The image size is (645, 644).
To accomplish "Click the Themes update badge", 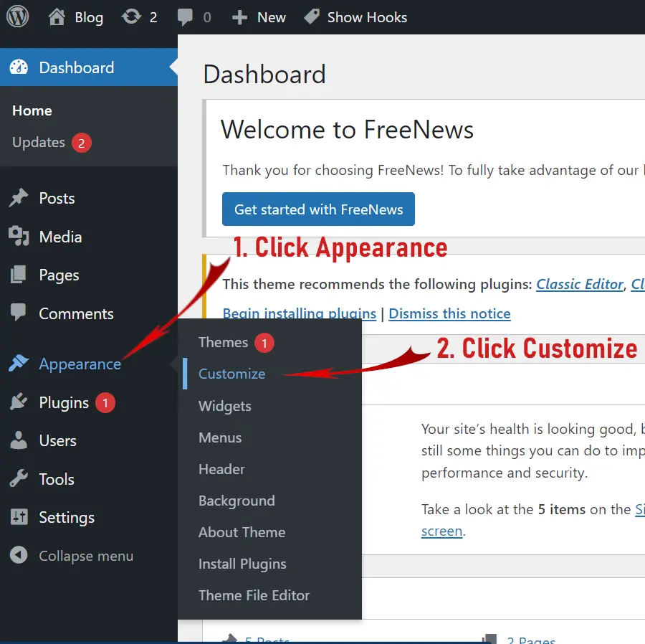I will [x=264, y=343].
